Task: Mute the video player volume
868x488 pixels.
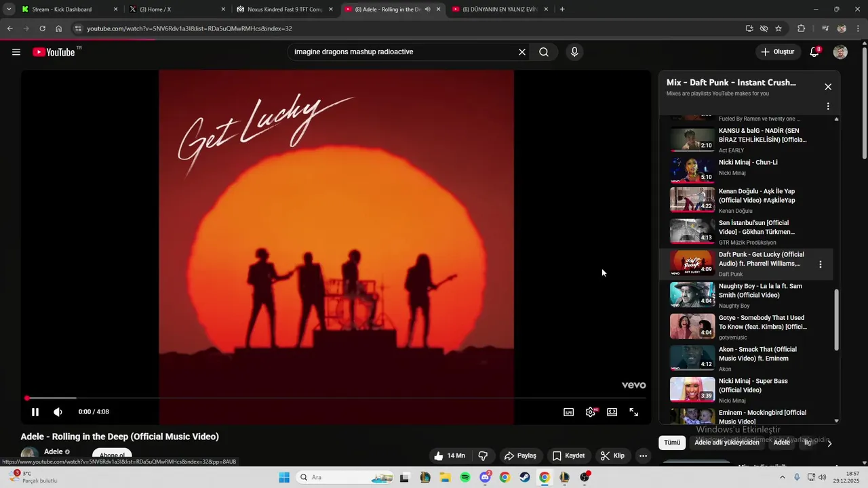Action: coord(58,412)
